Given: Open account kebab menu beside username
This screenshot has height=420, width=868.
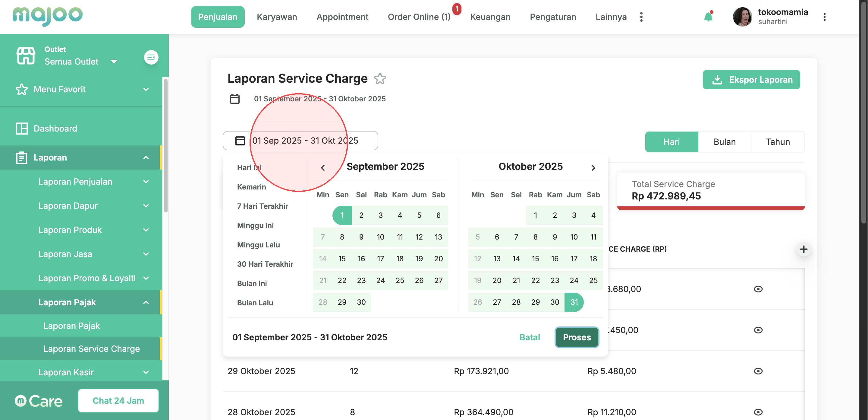Looking at the screenshot, I should pos(824,17).
